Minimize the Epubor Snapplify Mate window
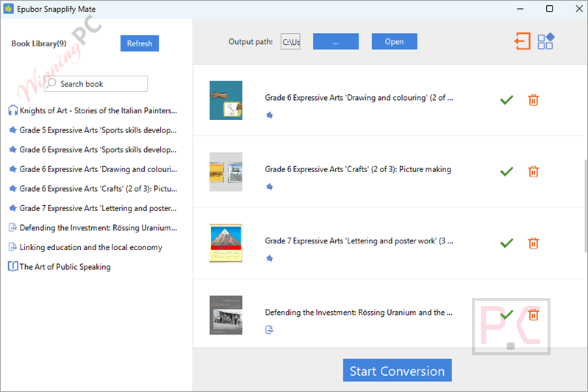Image resolution: width=588 pixels, height=392 pixels. [x=520, y=9]
